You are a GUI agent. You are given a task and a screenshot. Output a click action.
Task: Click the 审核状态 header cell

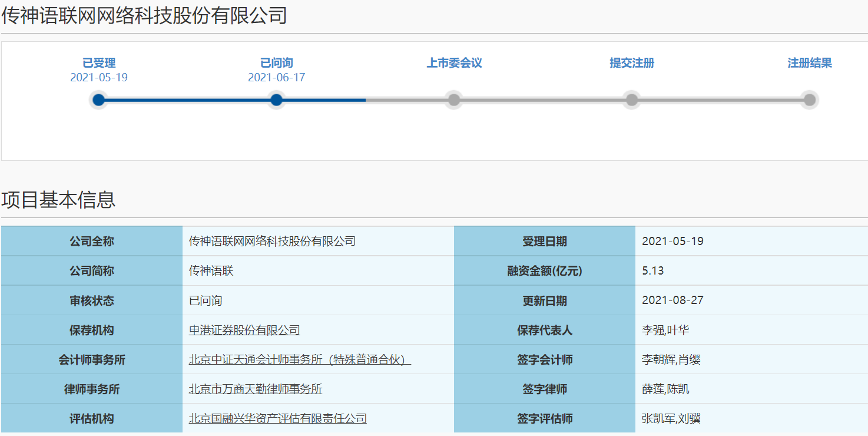click(x=92, y=300)
